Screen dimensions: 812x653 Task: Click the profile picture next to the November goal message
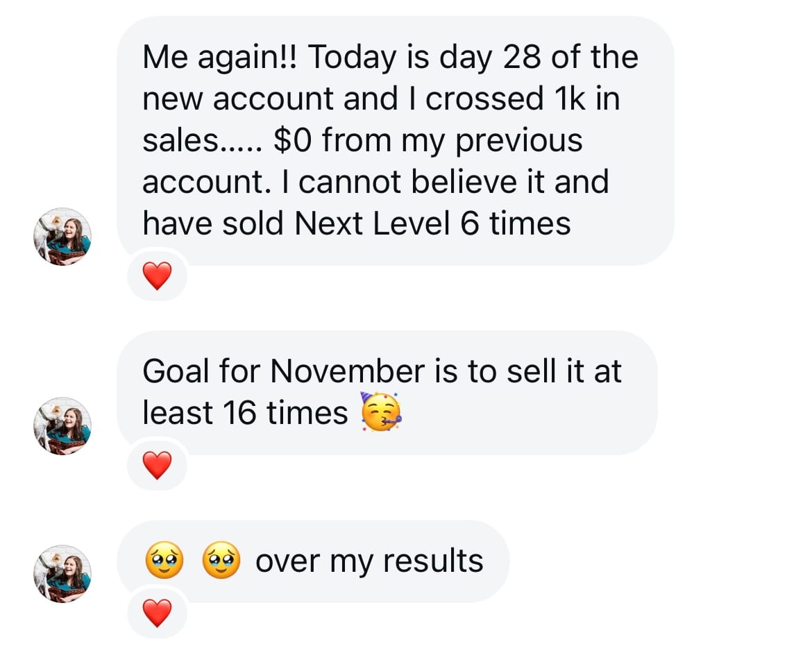click(62, 426)
